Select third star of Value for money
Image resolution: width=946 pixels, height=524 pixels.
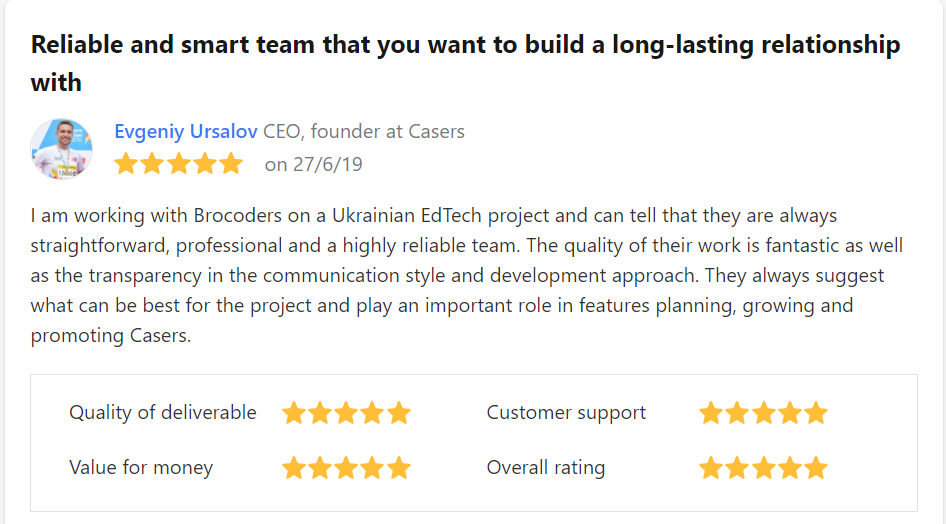[346, 468]
